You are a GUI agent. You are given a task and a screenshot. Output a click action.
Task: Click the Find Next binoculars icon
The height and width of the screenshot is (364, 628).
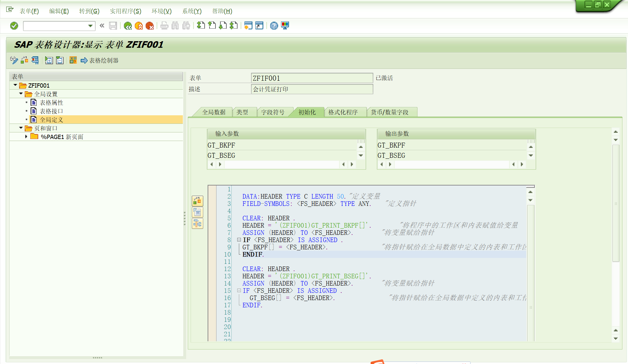click(x=186, y=26)
